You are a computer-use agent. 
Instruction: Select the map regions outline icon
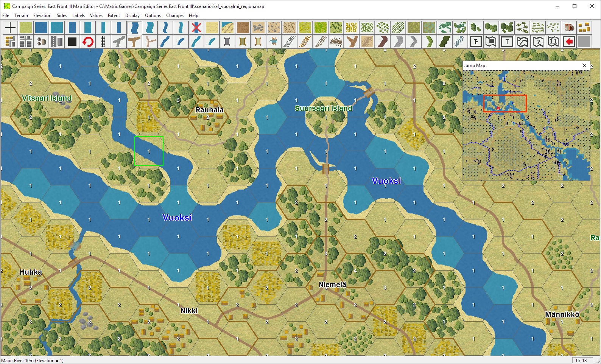pos(522,41)
